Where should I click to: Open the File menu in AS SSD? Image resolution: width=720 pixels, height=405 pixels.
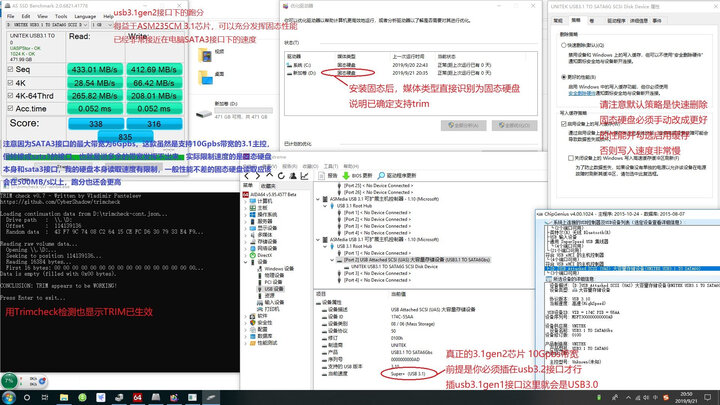pyautogui.click(x=11, y=16)
